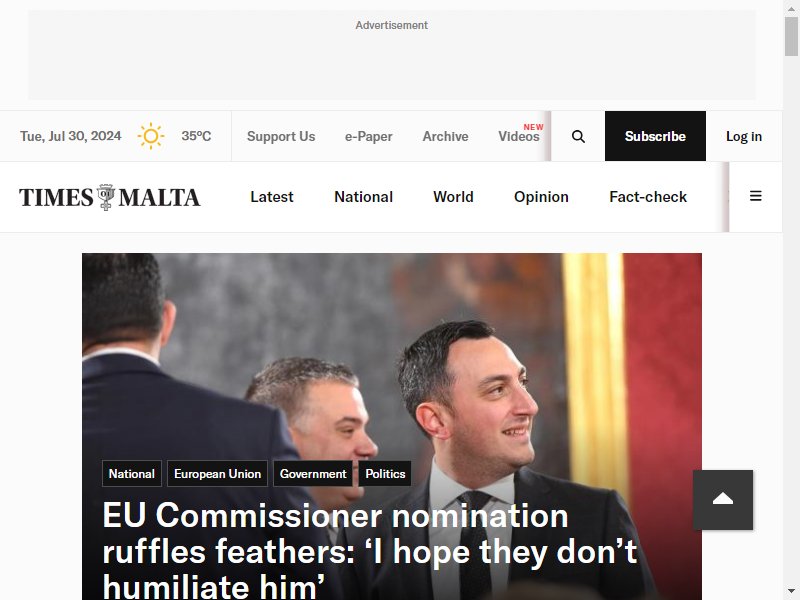
Task: Open the World news section
Action: (x=453, y=197)
